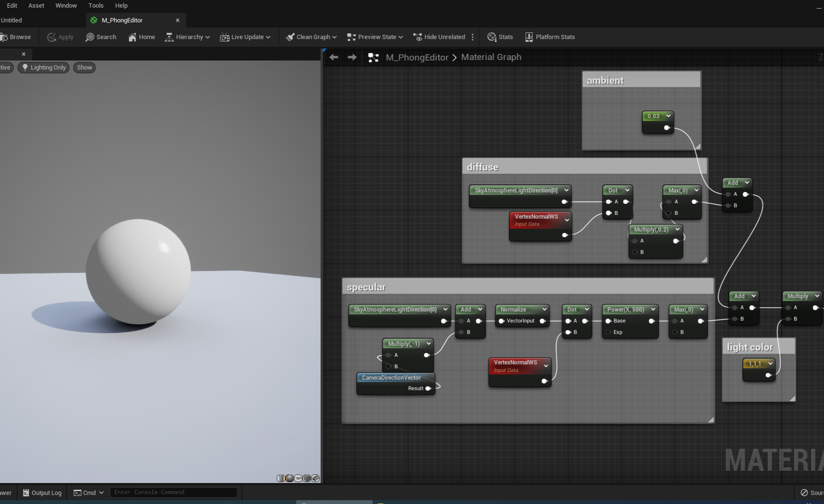Open material Stats
Viewport: 824px width, 504px height.
499,37
